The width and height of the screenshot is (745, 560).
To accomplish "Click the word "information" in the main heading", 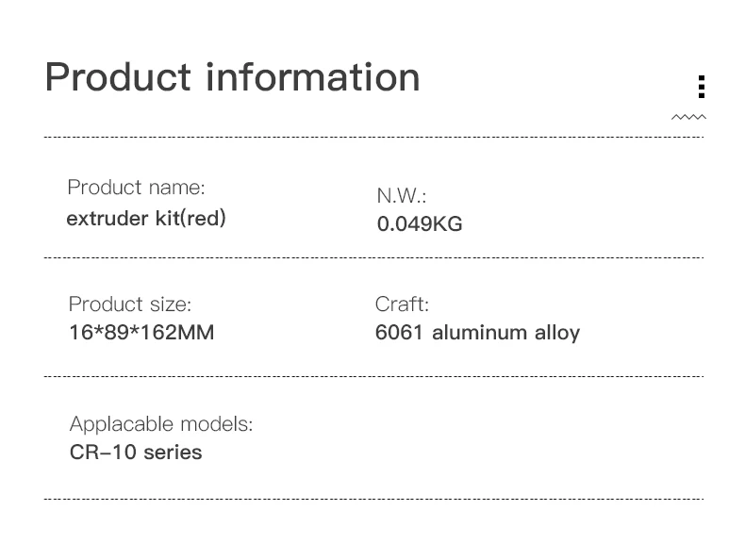I will (x=313, y=76).
